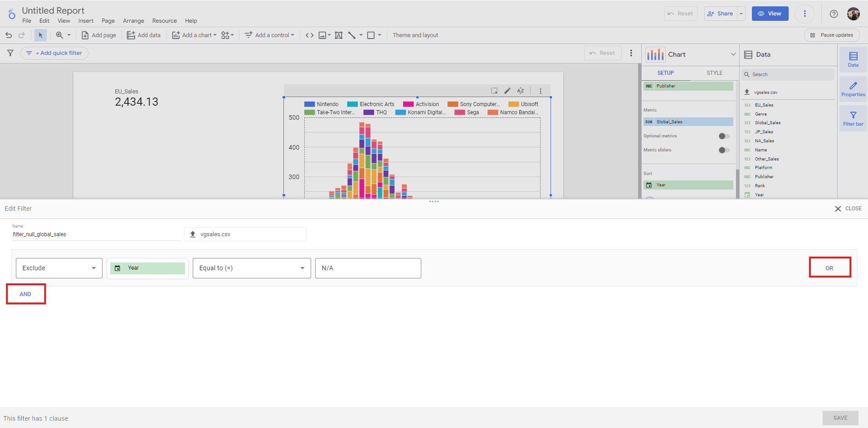Open the Resource menu

tap(164, 21)
